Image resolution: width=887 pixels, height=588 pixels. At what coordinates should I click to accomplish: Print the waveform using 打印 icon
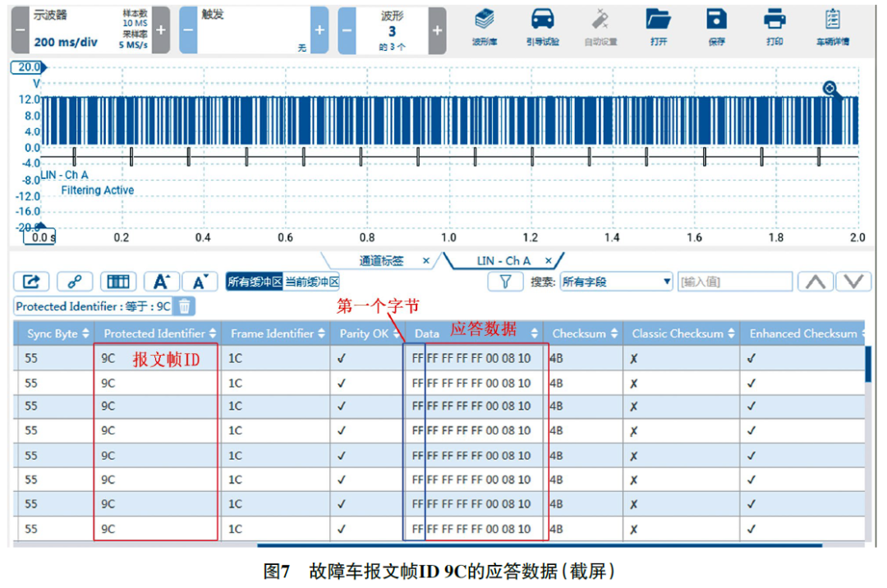click(x=774, y=26)
